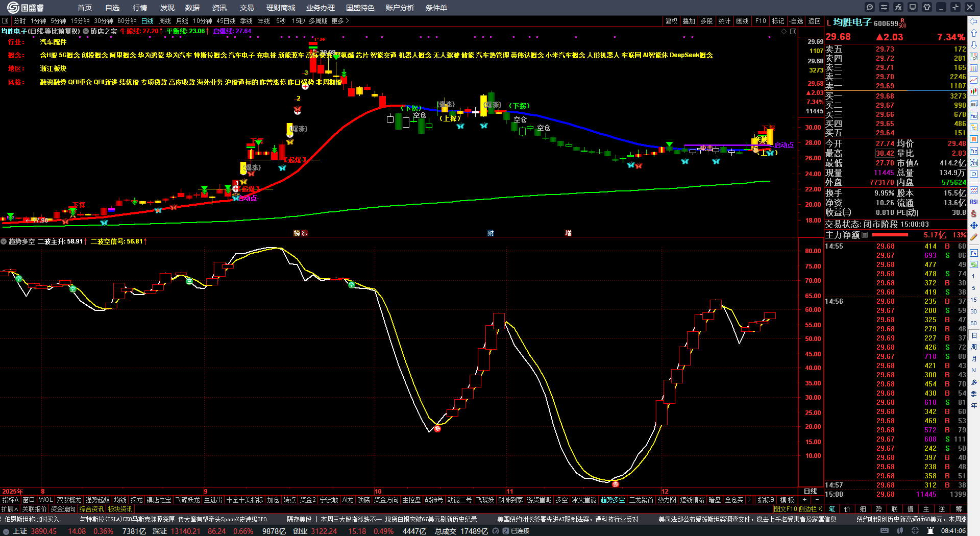This screenshot has height=536, width=980.
Task: Click the 季 period icon in right sidebar
Action: pyautogui.click(x=974, y=394)
